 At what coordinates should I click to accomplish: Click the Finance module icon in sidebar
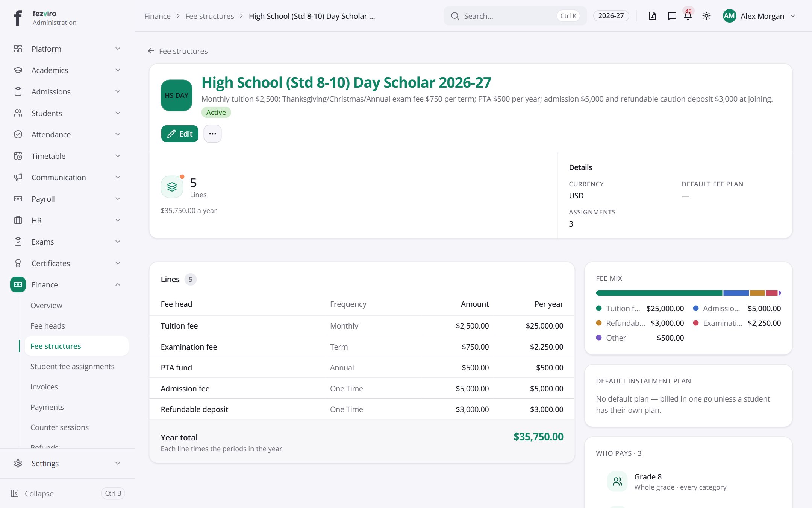pos(18,284)
